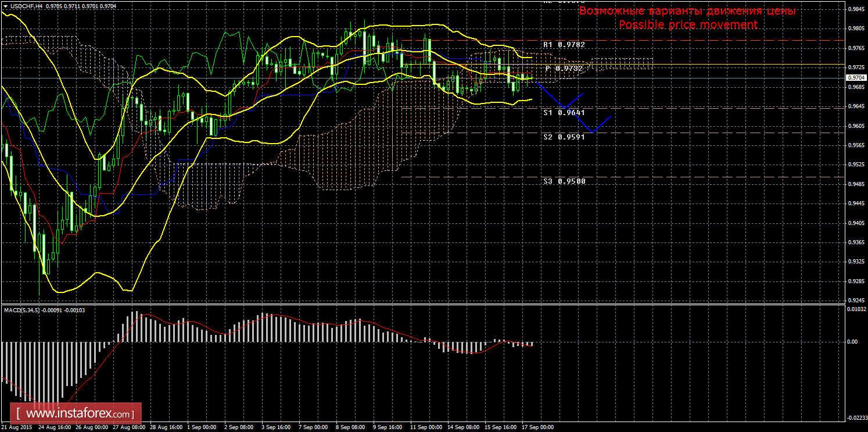Click the 9 Sep 16:00 time label
The height and width of the screenshot is (432, 868).
click(x=388, y=427)
